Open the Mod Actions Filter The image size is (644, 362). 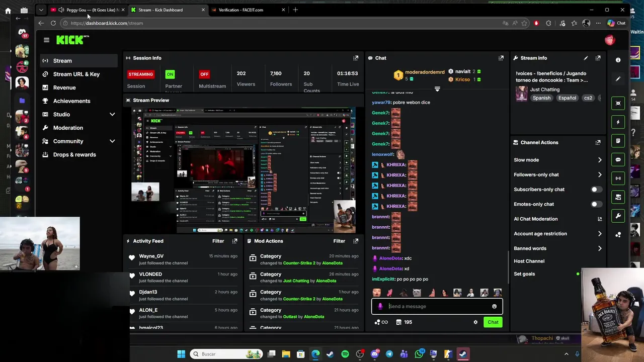pos(339,241)
